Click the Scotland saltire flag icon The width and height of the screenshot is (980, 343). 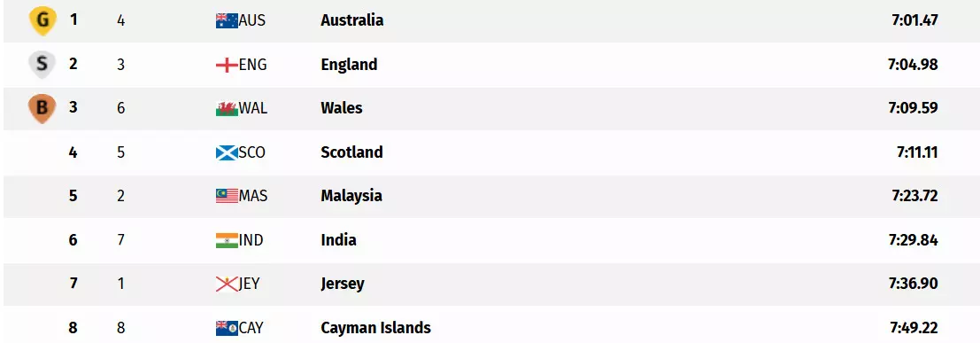(x=227, y=152)
